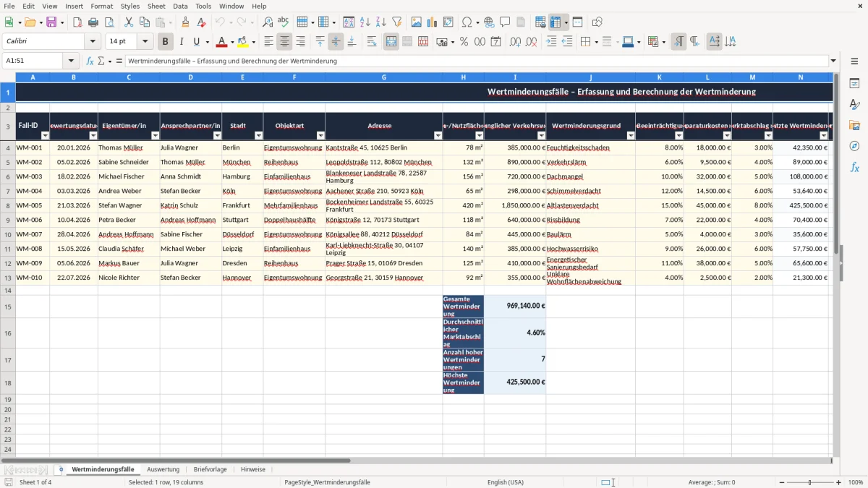Click the Cut scissors icon
Viewport: 868px width, 488px height.
click(x=129, y=22)
